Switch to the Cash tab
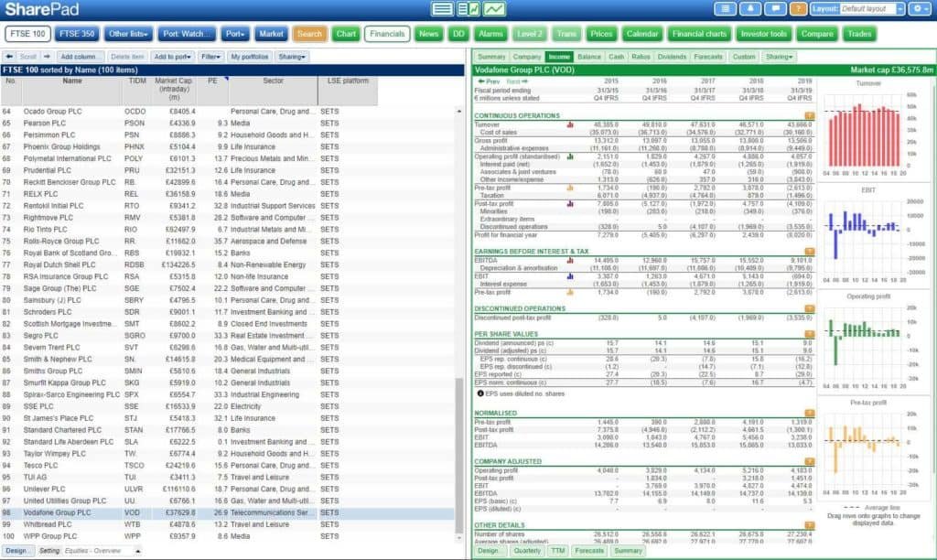The height and width of the screenshot is (560, 937). pos(616,57)
